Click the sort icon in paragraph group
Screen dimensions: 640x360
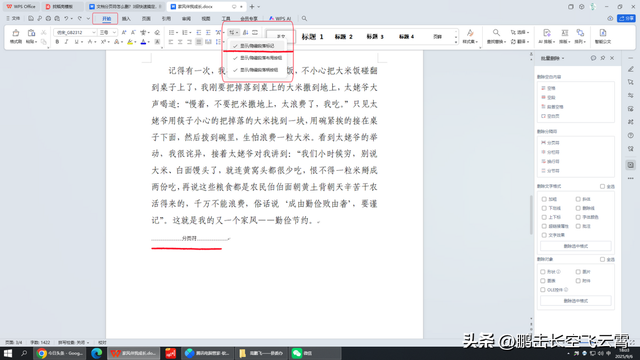245,32
